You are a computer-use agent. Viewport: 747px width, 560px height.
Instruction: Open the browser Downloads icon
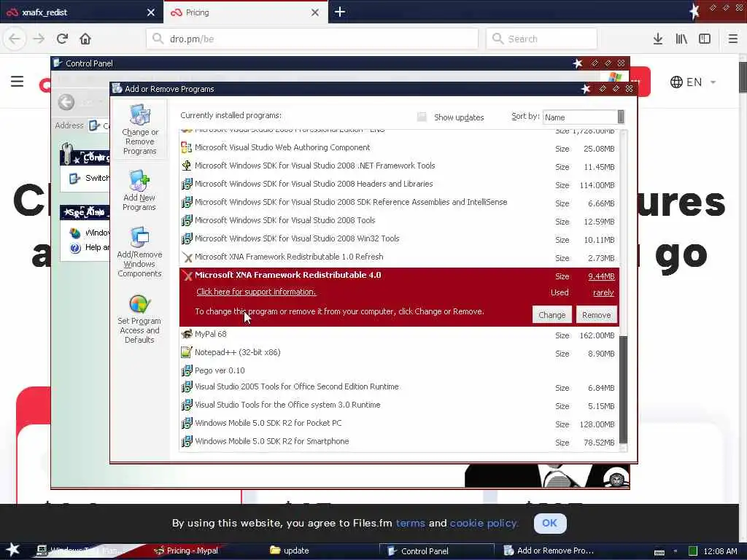click(x=658, y=39)
